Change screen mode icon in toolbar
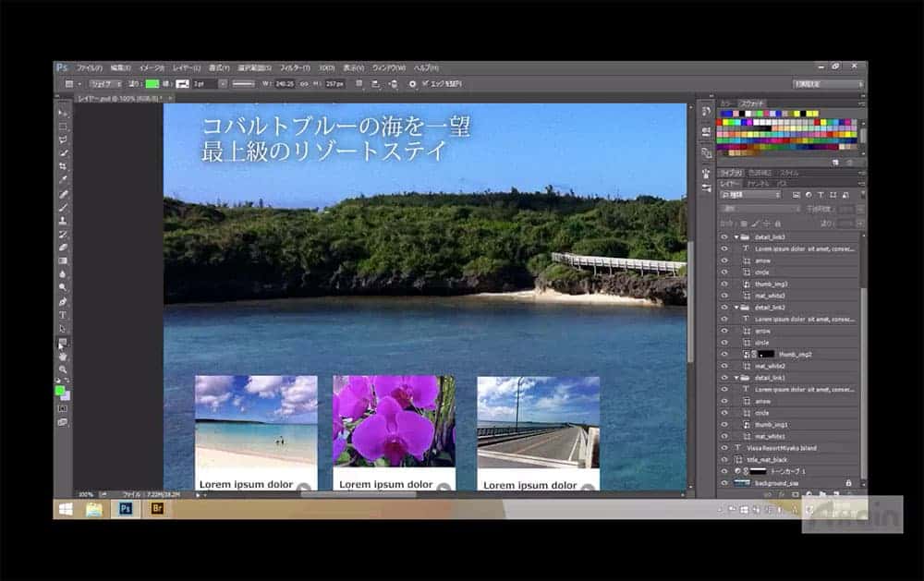Screen dimensions: 924x581 (x=63, y=422)
